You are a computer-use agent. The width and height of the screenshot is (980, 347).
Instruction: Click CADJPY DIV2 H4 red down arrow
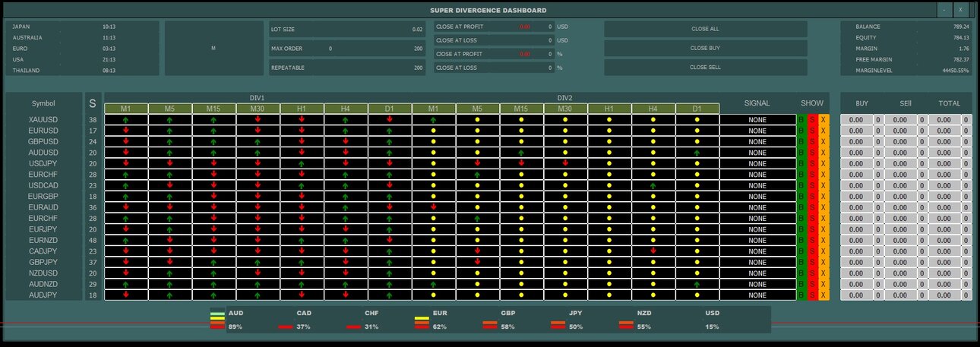(653, 251)
